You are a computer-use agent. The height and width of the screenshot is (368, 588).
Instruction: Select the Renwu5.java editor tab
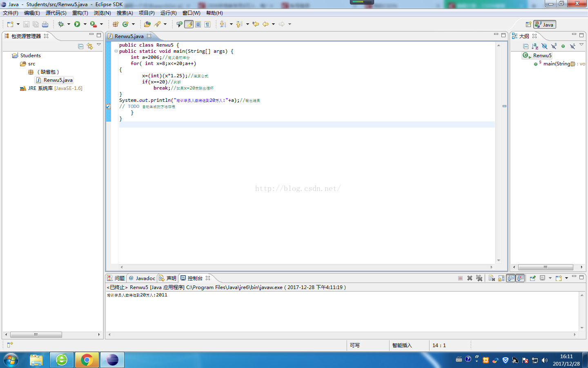(129, 36)
